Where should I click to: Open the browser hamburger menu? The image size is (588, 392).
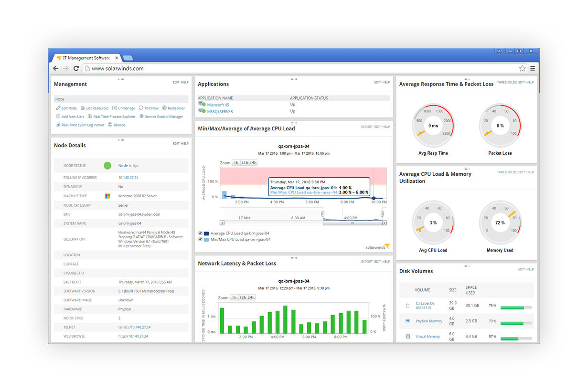[x=533, y=68]
